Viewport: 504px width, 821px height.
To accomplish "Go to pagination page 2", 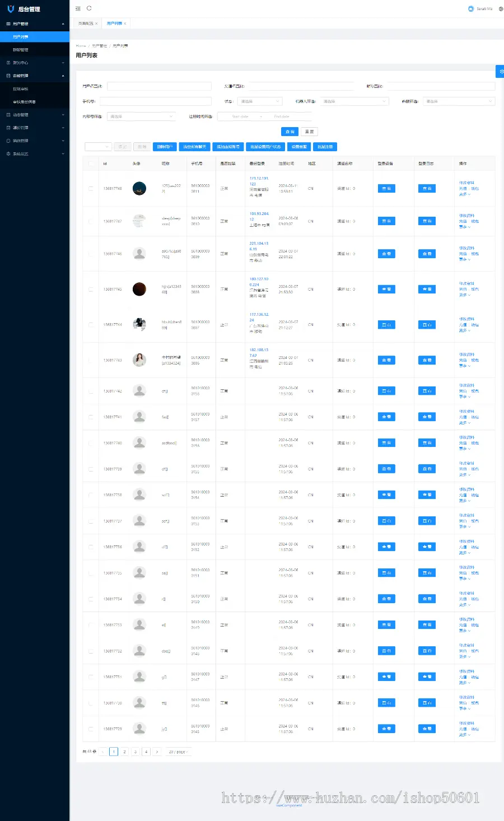I will click(x=124, y=752).
